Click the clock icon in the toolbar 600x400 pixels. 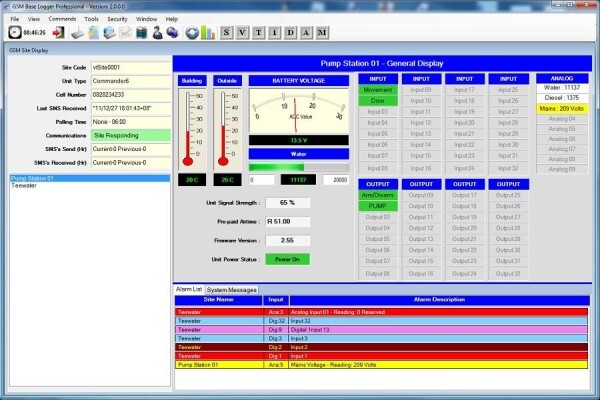point(15,32)
